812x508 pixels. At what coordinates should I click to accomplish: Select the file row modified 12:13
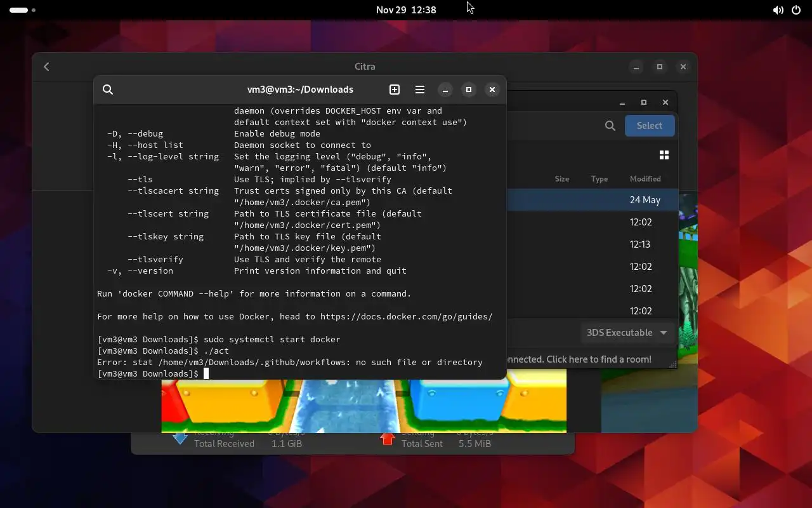point(592,244)
